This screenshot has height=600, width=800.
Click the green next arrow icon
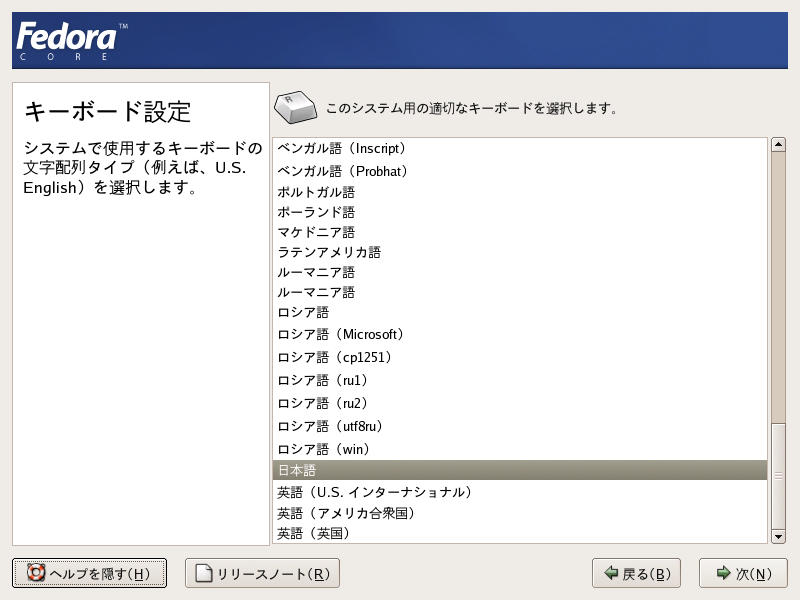click(x=723, y=573)
